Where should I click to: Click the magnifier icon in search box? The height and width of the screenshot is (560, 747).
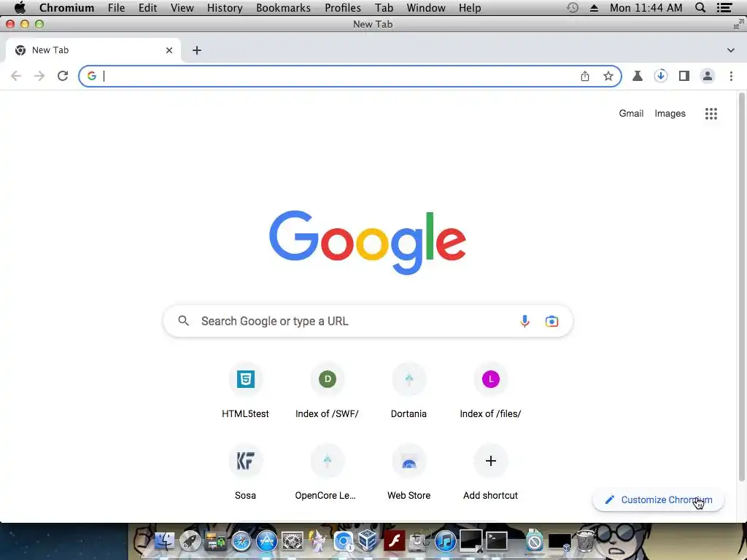183,321
